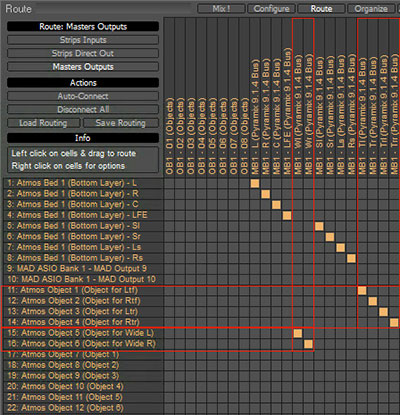The image size is (400, 415).
Task: Select row 5: Atmos Bed 1 (Bottom Layer) - Sl
Action: pos(84,226)
